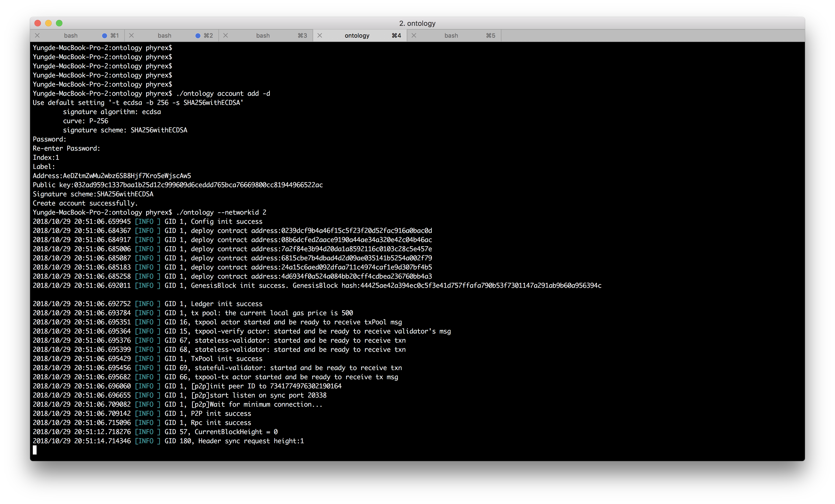Switch to the bash tab ⌘3
Screen dimensions: 835x504
point(266,36)
